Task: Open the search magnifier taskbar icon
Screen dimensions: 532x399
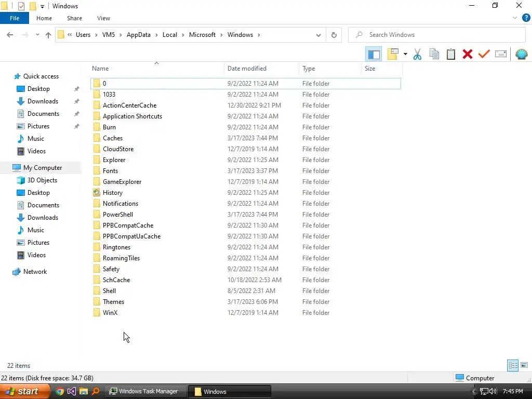Action: coord(96,392)
